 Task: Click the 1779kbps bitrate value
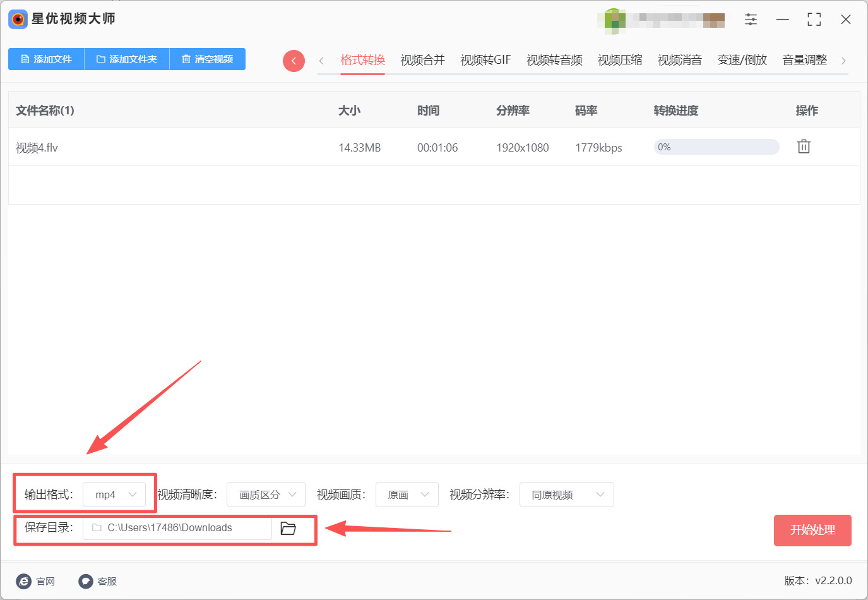[598, 148]
